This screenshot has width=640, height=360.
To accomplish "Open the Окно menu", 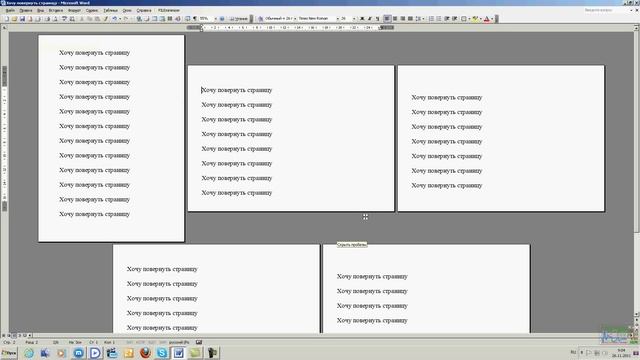I will (x=127, y=10).
